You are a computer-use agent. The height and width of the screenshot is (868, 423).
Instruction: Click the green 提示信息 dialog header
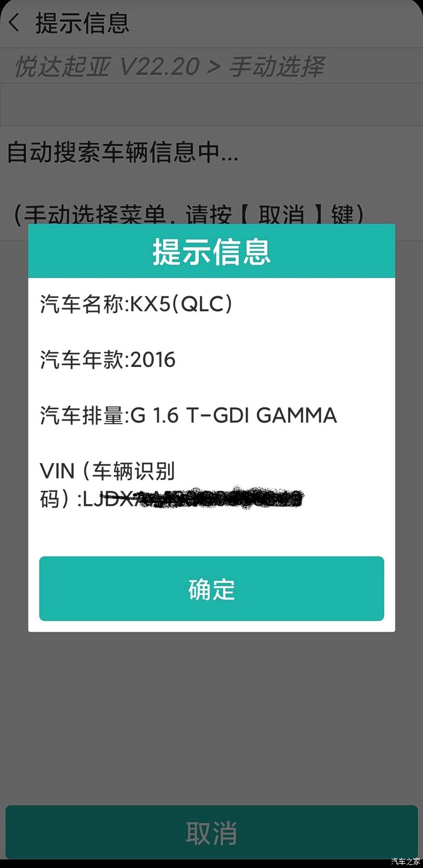point(211,251)
